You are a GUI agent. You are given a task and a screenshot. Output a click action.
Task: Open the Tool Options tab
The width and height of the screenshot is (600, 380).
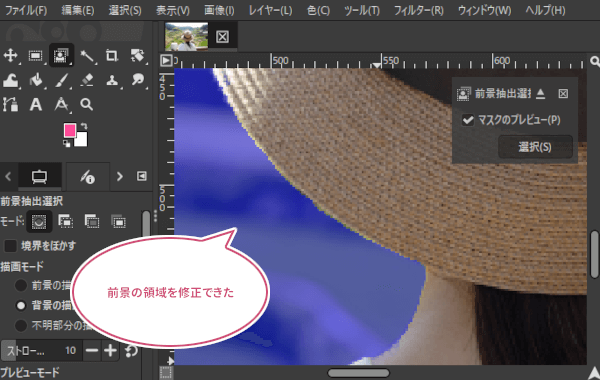[x=39, y=176]
